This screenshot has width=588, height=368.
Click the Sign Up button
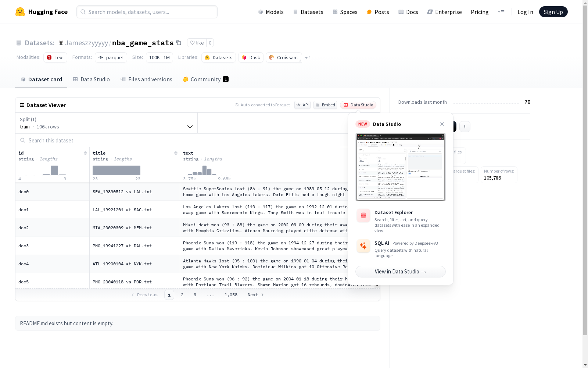553,12
